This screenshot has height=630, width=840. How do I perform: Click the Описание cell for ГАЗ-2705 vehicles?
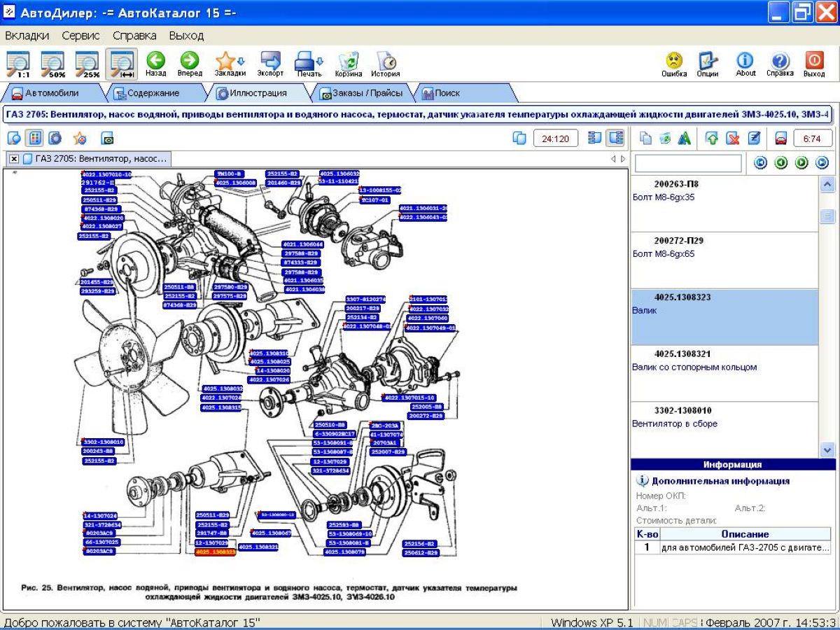(x=745, y=548)
